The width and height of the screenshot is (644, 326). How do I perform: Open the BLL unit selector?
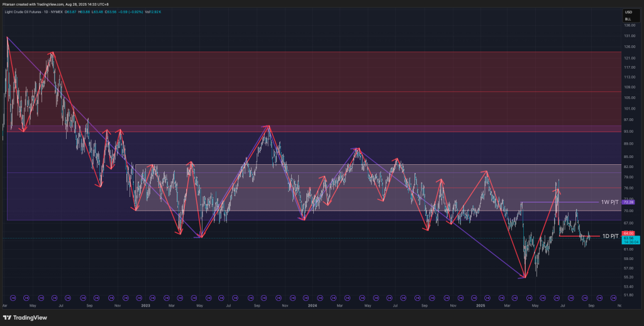pyautogui.click(x=628, y=19)
